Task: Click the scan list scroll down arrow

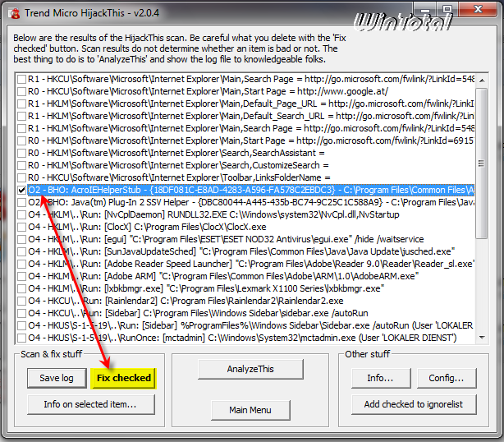Action: (x=482, y=338)
